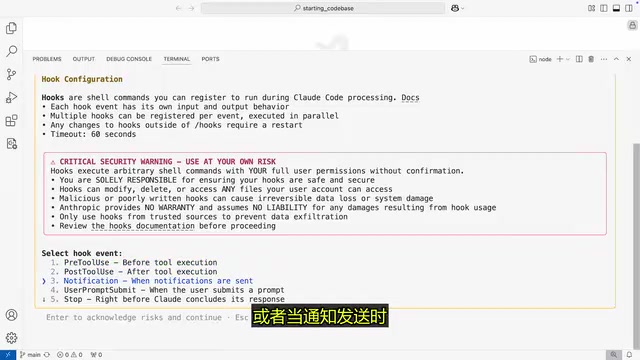Select the TERMINAL tab

[177, 59]
